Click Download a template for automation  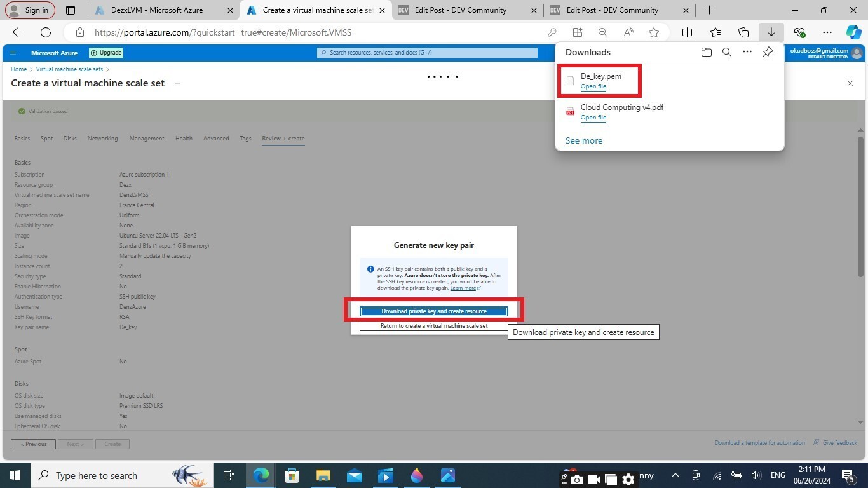pos(760,443)
